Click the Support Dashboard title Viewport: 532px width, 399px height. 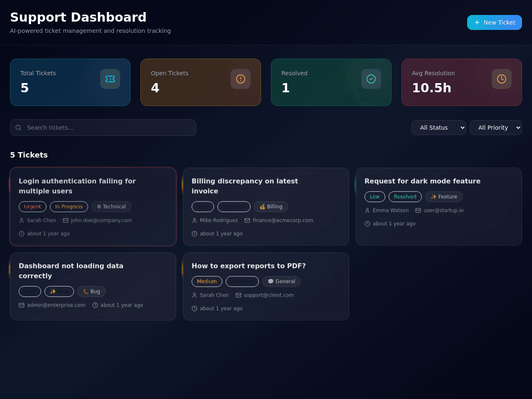coord(78,17)
